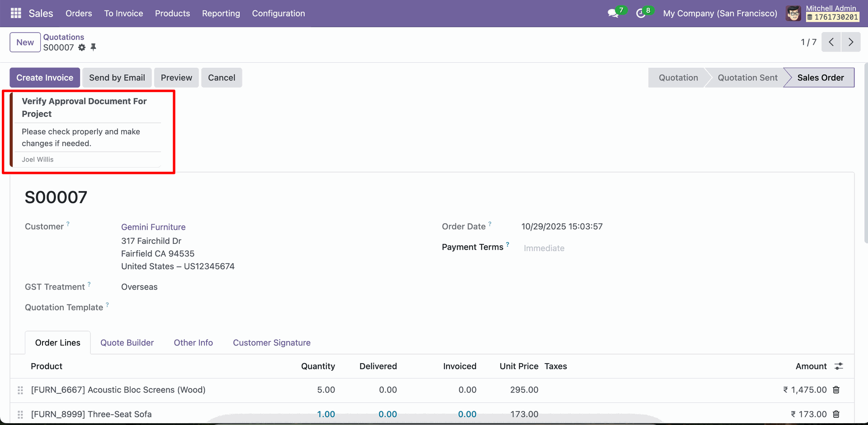Open the Reporting menu
868x425 pixels.
click(221, 14)
